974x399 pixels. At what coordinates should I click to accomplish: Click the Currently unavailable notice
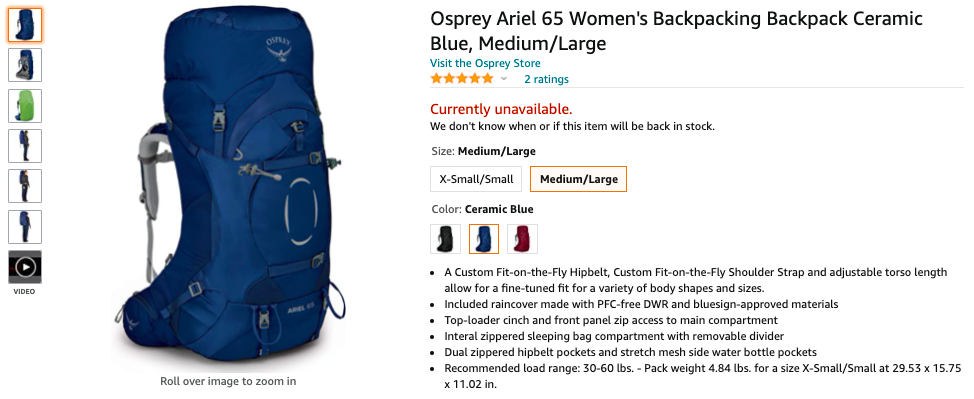tap(501, 109)
